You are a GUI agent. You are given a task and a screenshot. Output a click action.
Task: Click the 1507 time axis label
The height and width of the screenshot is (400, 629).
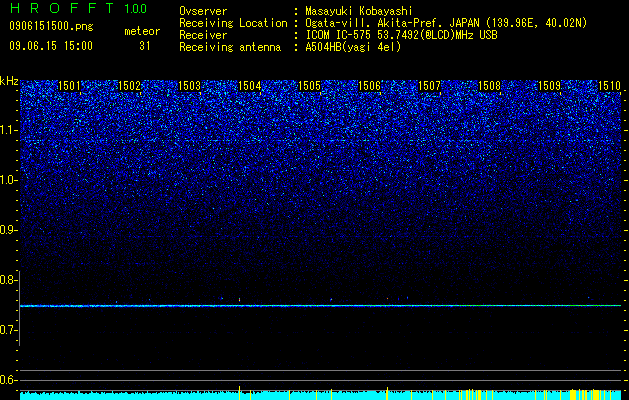429,85
